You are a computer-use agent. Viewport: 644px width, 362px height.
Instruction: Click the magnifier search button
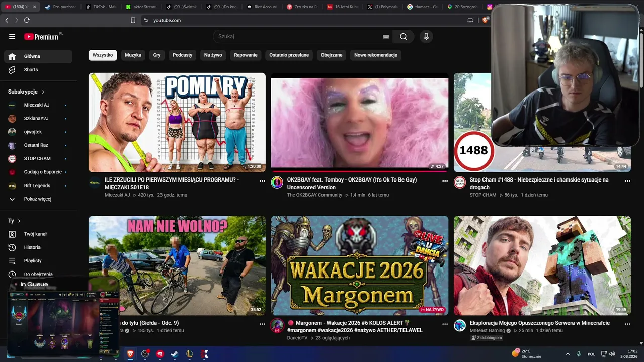404,36
